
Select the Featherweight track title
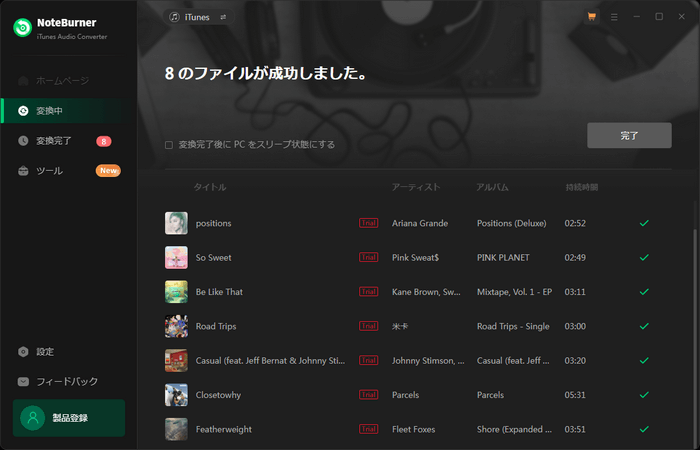(224, 429)
